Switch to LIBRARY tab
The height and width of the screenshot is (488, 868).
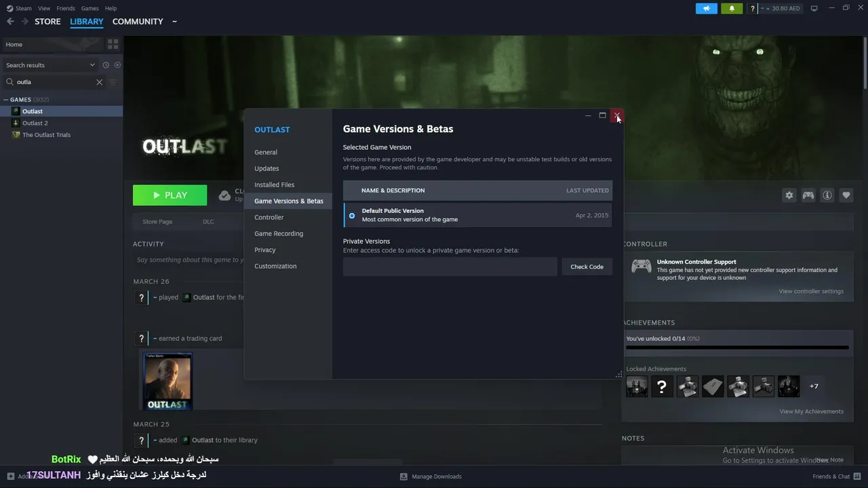pyautogui.click(x=87, y=22)
